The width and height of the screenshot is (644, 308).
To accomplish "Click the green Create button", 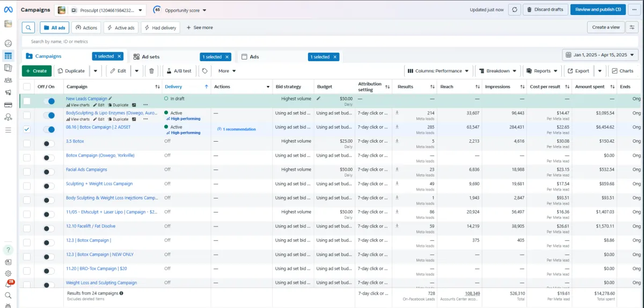I will [x=36, y=71].
